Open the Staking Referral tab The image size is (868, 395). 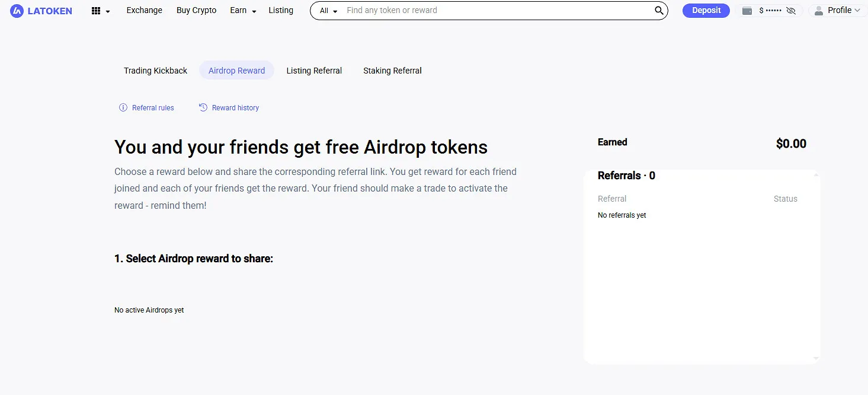[392, 71]
